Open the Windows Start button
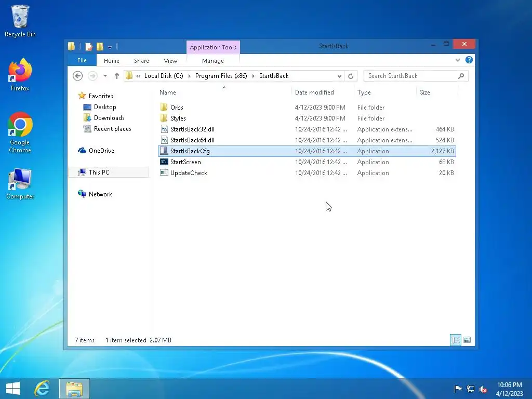This screenshot has width=532, height=399. [13, 389]
